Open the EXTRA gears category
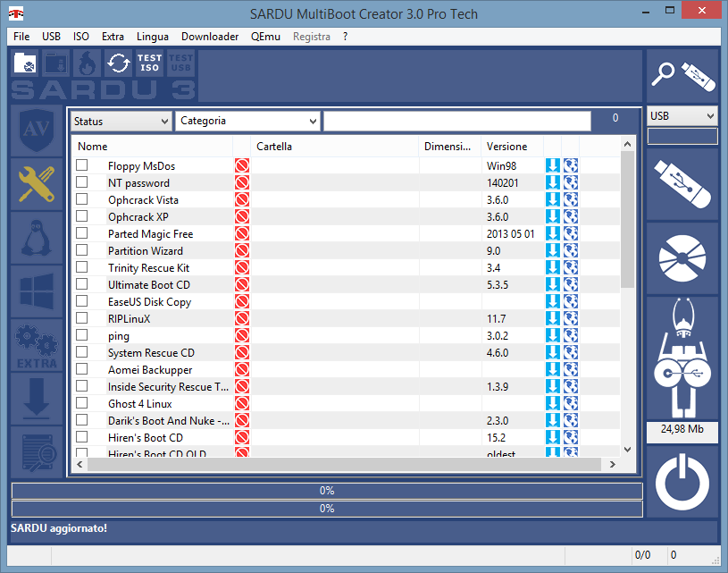The width and height of the screenshot is (728, 573). tap(37, 345)
